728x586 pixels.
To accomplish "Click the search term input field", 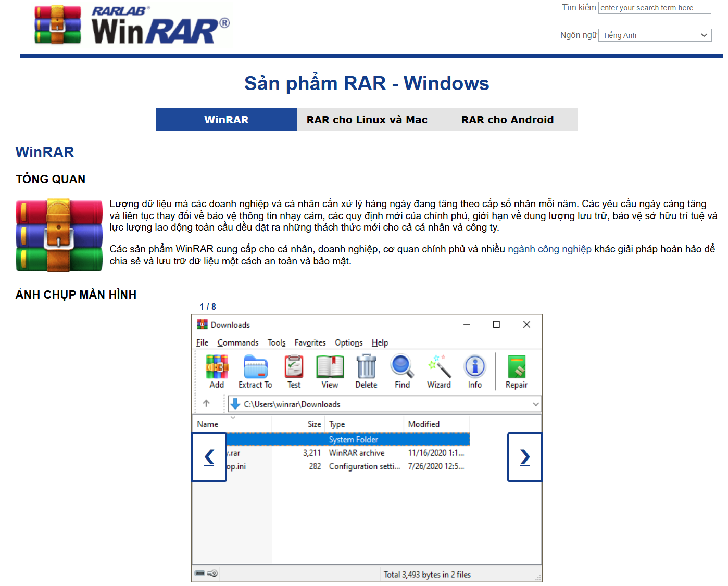I will tap(655, 8).
